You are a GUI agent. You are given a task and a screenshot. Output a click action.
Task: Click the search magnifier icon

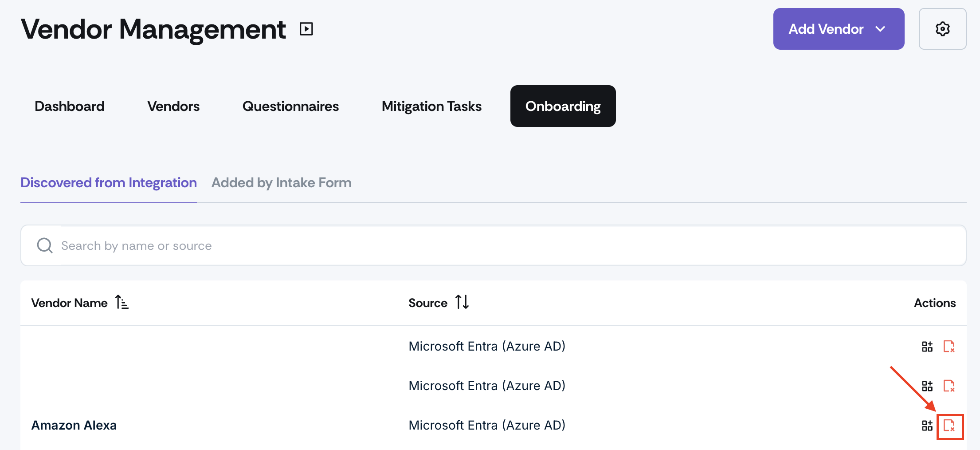pyautogui.click(x=44, y=245)
